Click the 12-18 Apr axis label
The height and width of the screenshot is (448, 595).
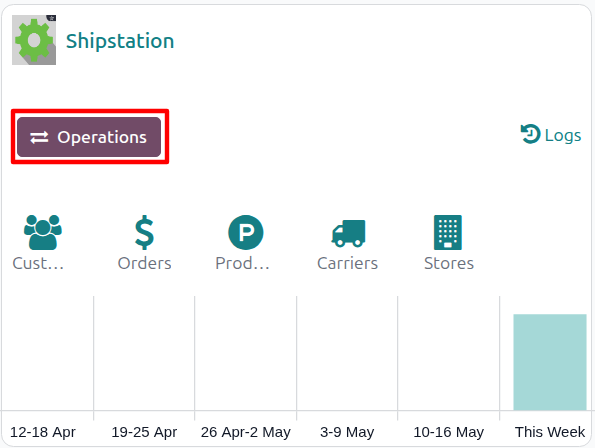click(x=43, y=432)
